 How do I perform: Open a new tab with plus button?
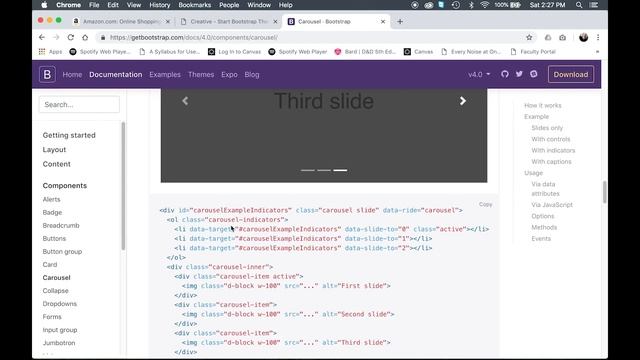click(x=400, y=22)
